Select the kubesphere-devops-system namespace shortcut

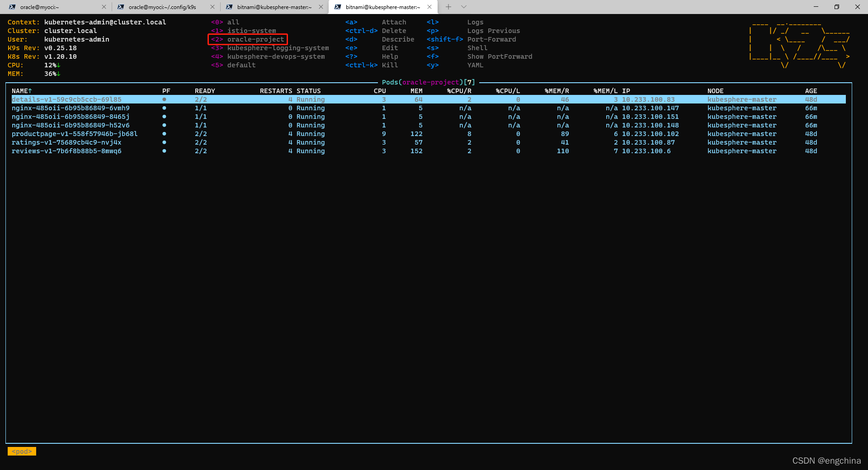pos(268,56)
